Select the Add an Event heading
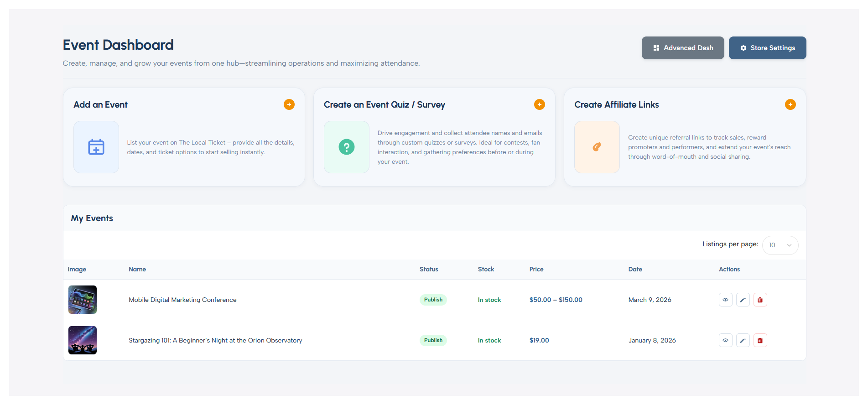 click(x=100, y=104)
